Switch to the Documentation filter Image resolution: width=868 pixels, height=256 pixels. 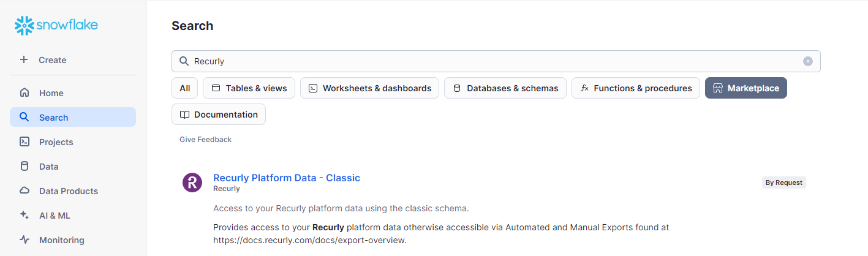(x=219, y=115)
